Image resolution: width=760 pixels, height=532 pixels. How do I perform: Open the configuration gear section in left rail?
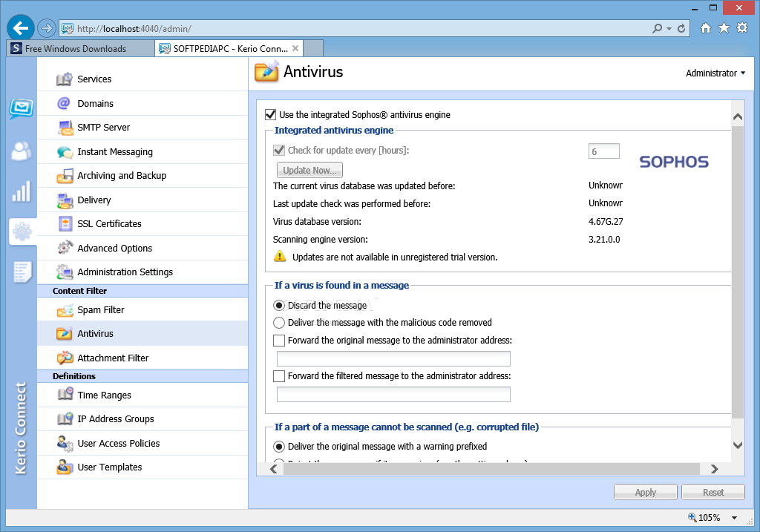coord(22,231)
